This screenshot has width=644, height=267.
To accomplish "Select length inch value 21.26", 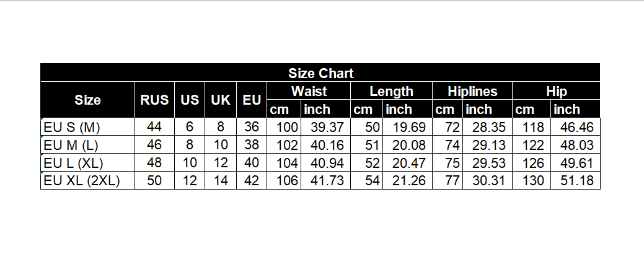I will pos(407,181).
